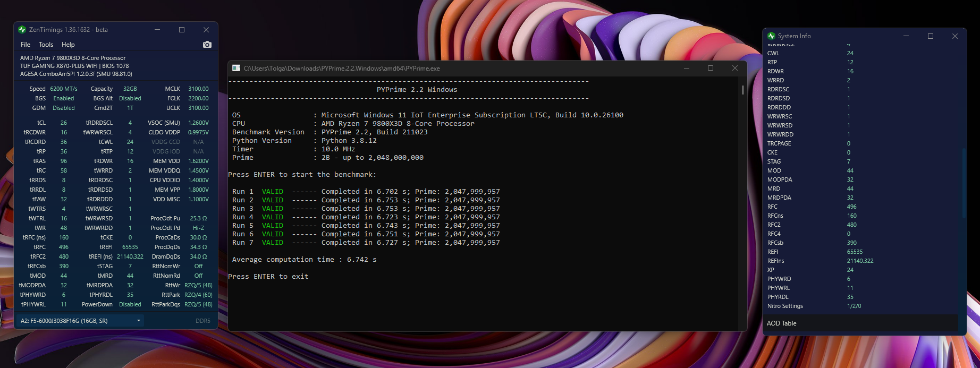The image size is (980, 368).
Task: Click AGESA ComboAm5PI version line
Action: [76, 74]
